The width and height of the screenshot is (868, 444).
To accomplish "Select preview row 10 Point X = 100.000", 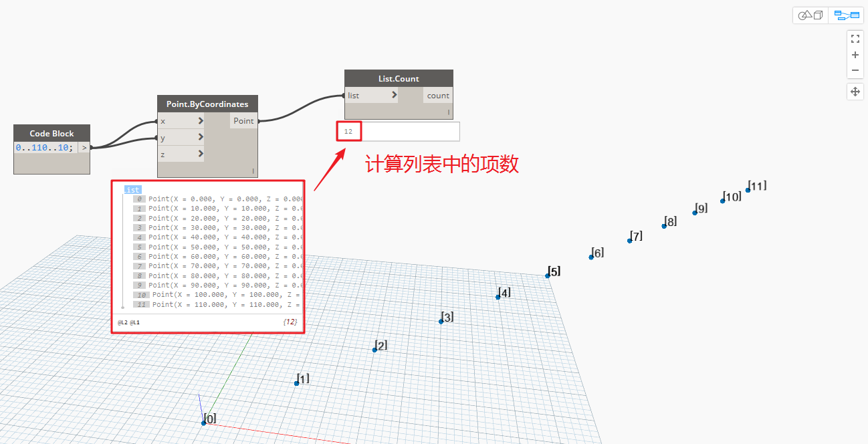I will 217,295.
